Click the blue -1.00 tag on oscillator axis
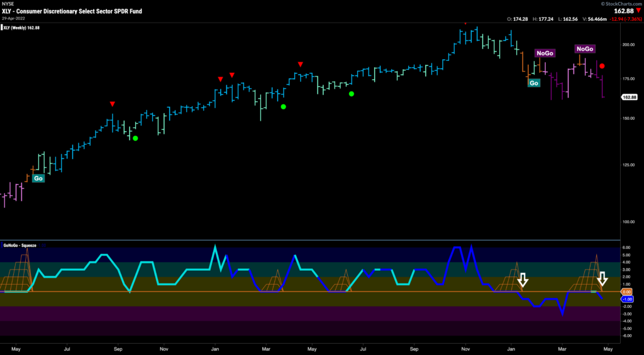 pos(627,299)
